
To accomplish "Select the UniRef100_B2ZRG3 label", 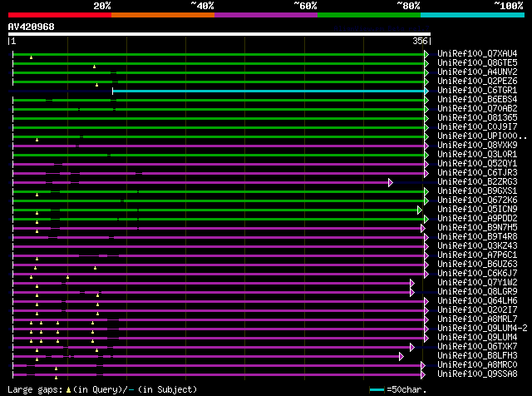I will [x=477, y=182].
